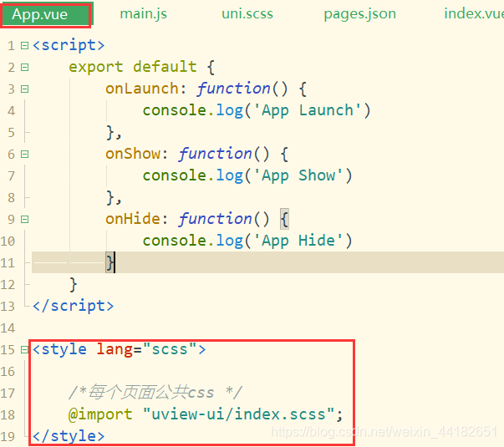The image size is (504, 447).
Task: Click line number 11 in gutter
Action: pyautogui.click(x=8, y=263)
